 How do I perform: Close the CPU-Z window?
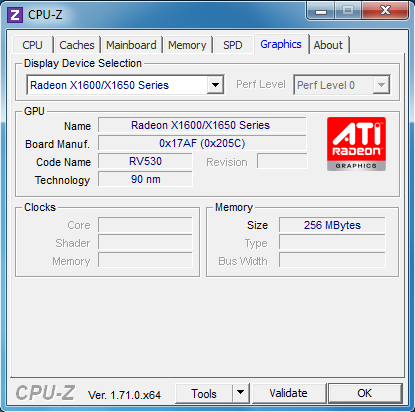coord(385,11)
